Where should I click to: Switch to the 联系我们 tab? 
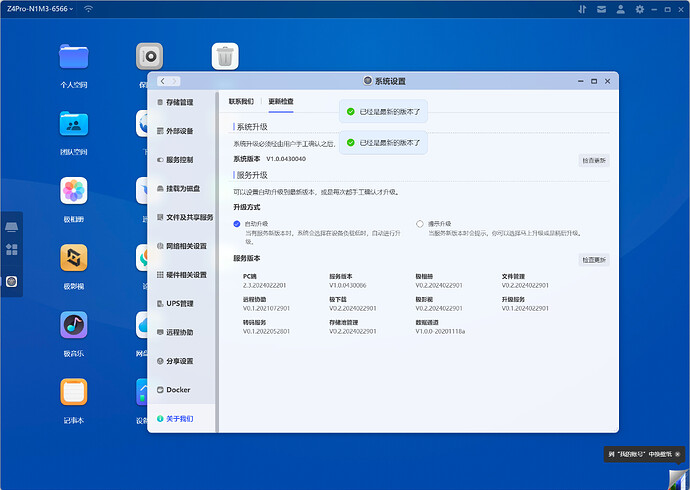pyautogui.click(x=241, y=102)
